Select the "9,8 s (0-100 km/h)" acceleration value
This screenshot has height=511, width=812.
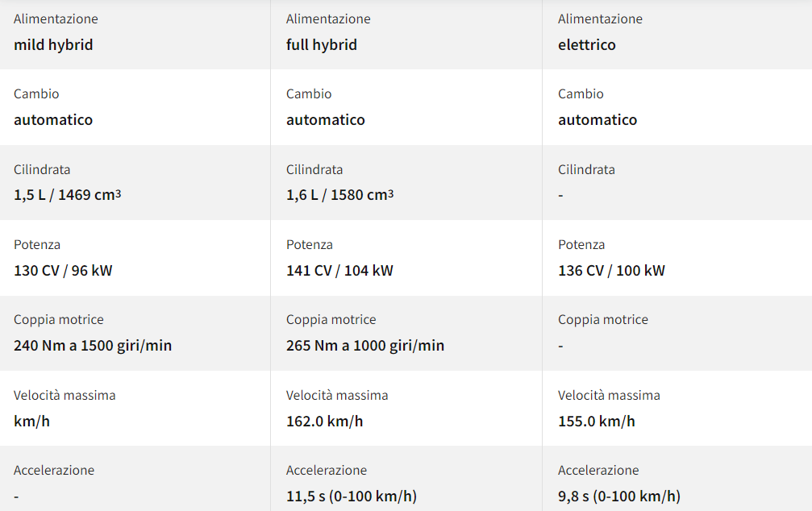pyautogui.click(x=618, y=496)
